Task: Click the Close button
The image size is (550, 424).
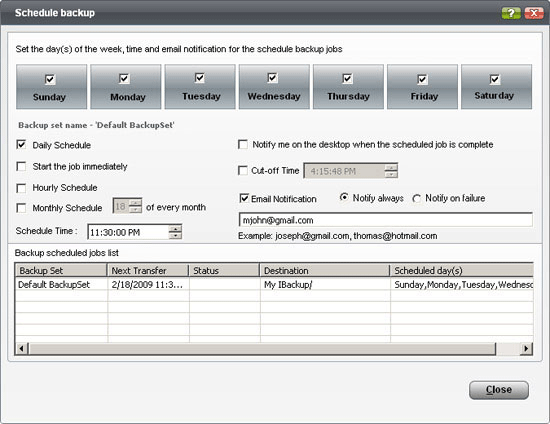Action: pos(498,390)
